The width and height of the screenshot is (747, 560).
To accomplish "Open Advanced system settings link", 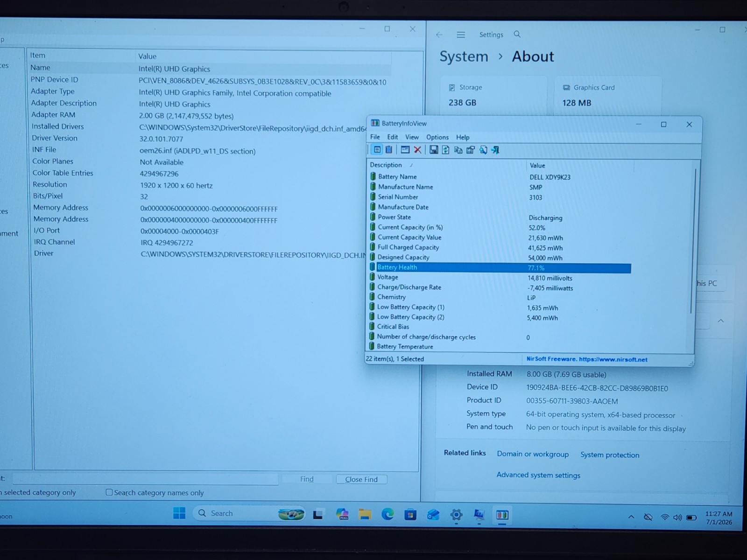I will (x=538, y=475).
